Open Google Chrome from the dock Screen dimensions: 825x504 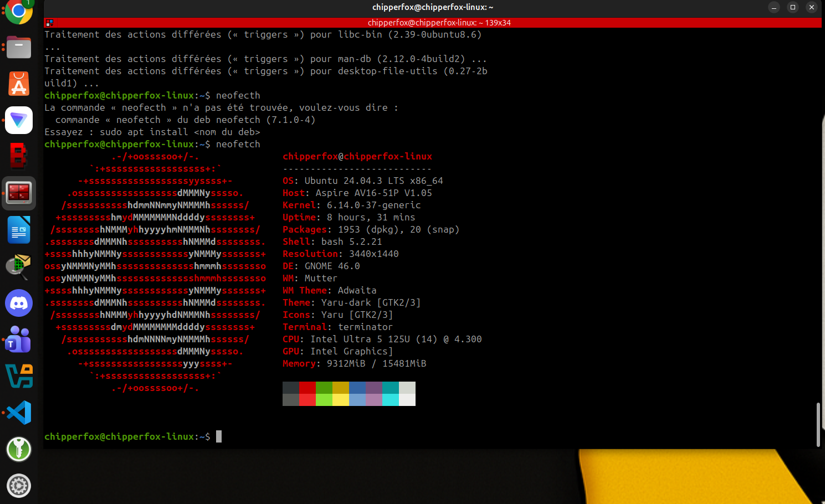coord(18,12)
